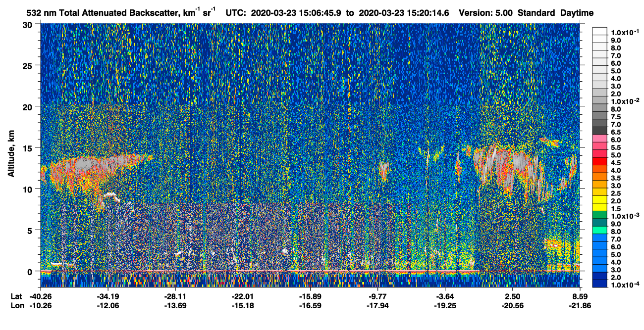Click longitude value "-19.25"

click(x=445, y=306)
